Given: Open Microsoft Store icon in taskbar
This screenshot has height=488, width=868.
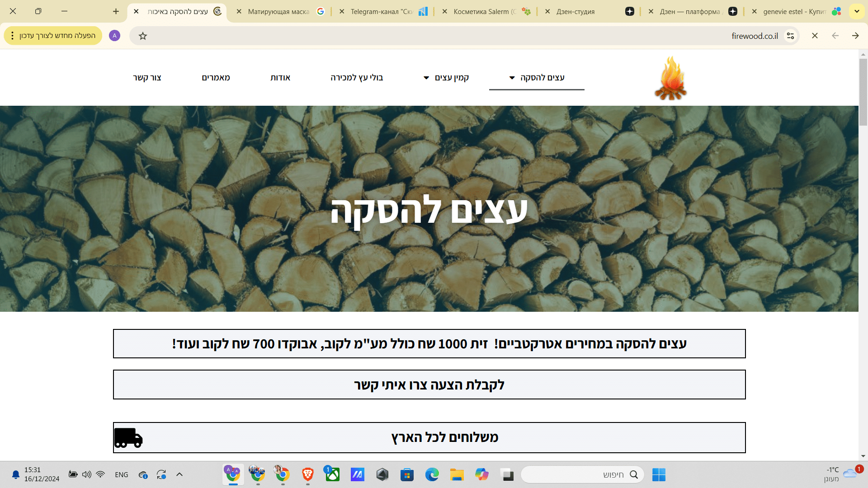Looking at the screenshot, I should (407, 474).
